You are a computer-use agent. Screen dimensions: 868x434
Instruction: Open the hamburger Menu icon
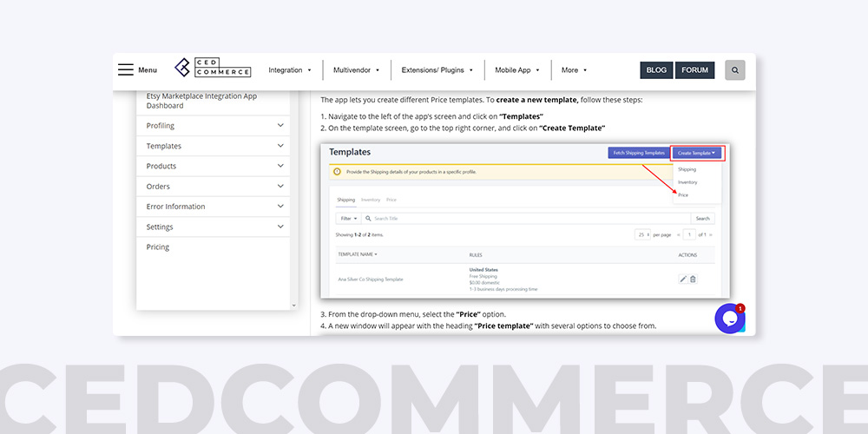point(126,69)
